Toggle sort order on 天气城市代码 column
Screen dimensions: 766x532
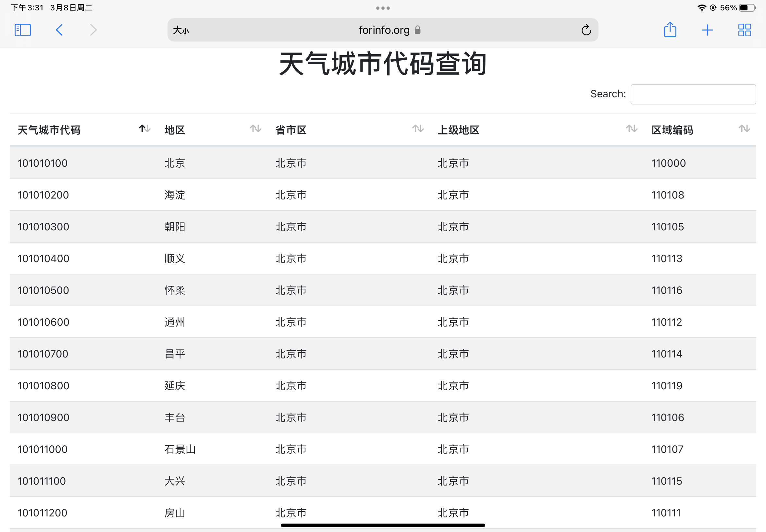click(x=144, y=129)
